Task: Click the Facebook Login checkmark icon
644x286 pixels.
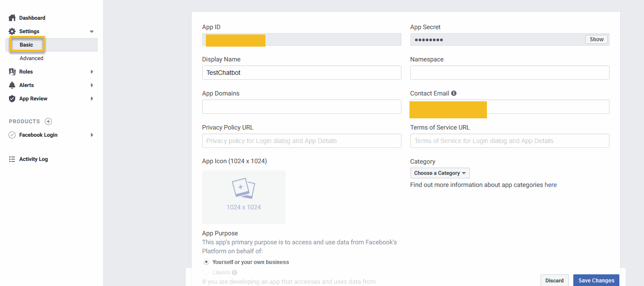Action: 12,135
